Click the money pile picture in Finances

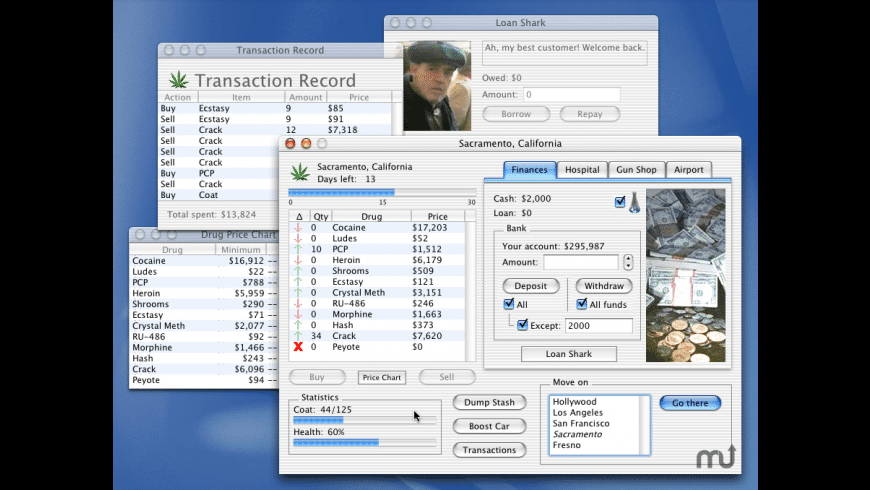[x=686, y=275]
